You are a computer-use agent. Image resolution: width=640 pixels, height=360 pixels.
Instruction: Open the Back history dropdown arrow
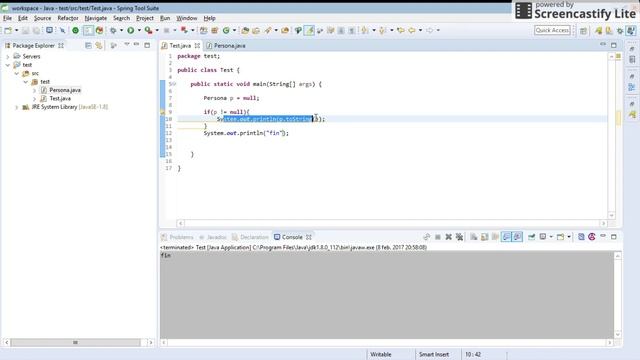[420, 30]
